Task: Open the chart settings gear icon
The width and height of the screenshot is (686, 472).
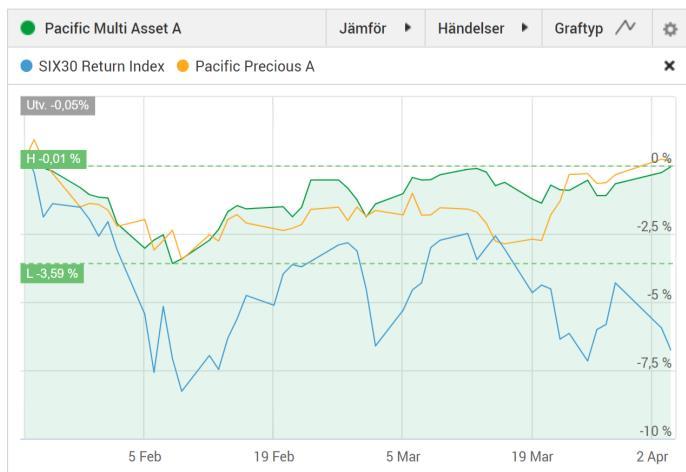Action: pyautogui.click(x=670, y=29)
